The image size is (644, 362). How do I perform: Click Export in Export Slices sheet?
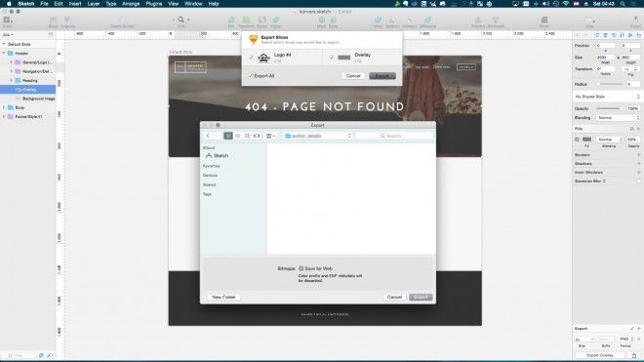[x=382, y=76]
